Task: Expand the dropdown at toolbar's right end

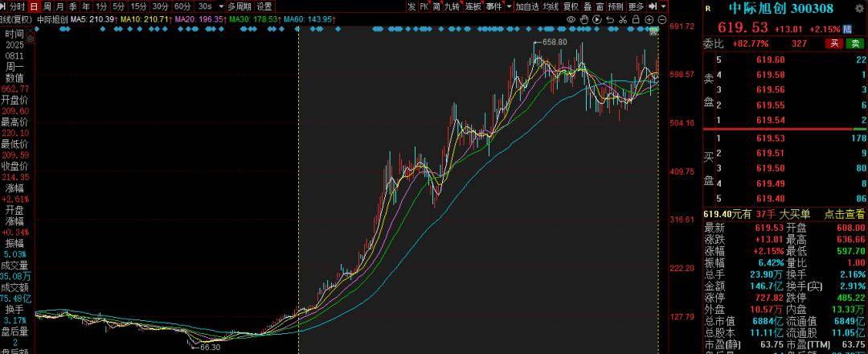Action: coord(663,6)
